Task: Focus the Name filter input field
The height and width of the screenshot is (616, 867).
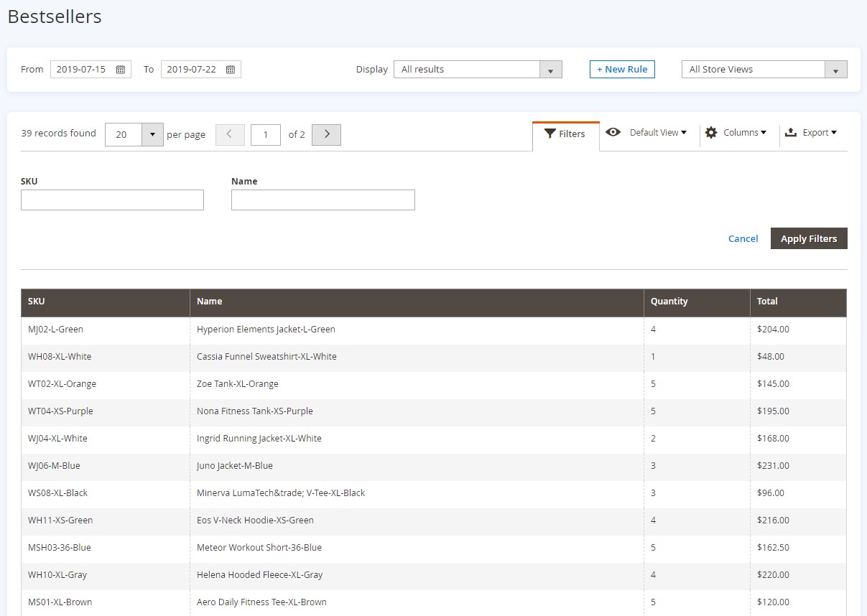Action: pos(323,200)
